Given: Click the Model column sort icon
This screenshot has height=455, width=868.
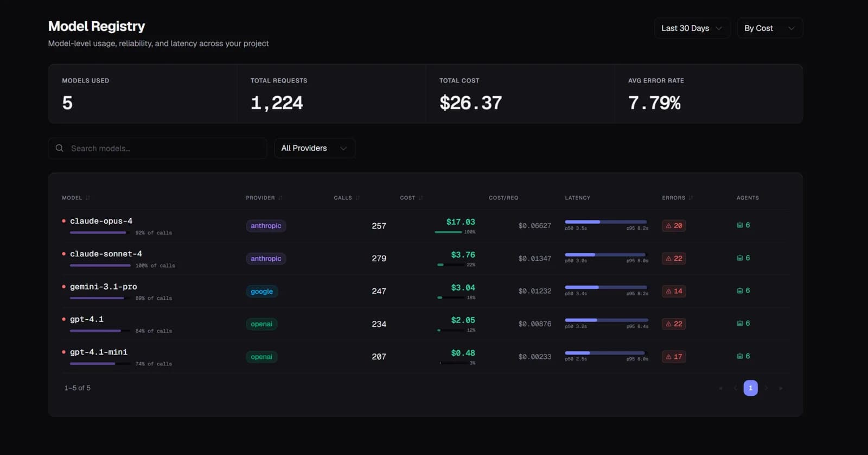Looking at the screenshot, I should coord(88,198).
